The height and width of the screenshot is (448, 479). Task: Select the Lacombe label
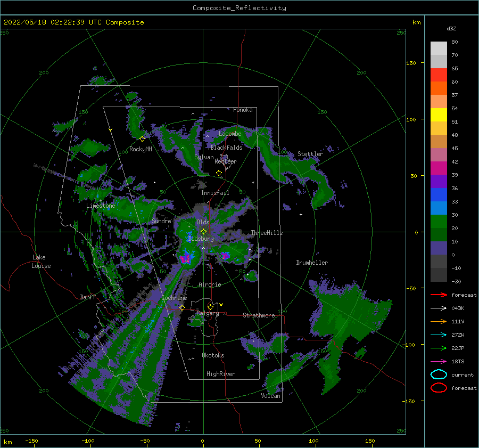pyautogui.click(x=230, y=134)
